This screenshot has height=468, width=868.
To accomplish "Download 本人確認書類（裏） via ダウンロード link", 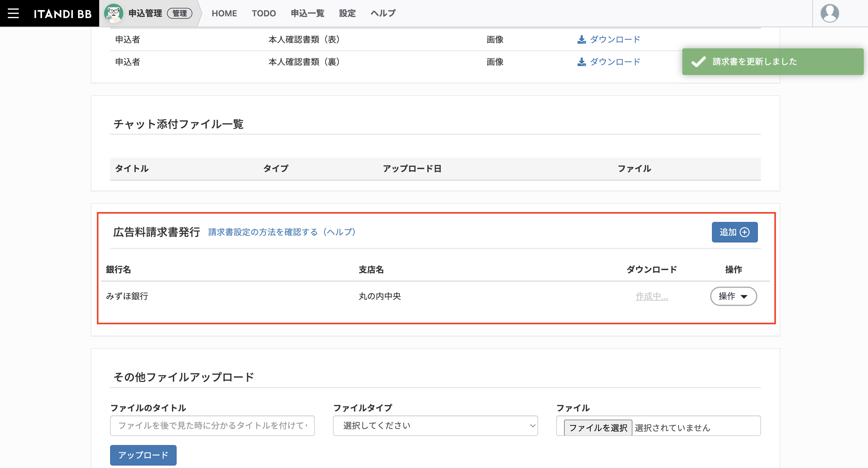I will [x=615, y=62].
